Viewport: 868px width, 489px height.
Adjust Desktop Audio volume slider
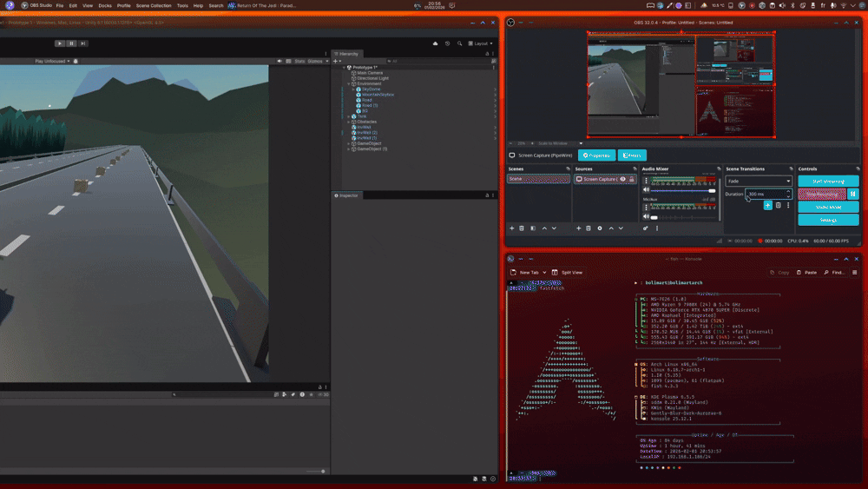coord(684,190)
